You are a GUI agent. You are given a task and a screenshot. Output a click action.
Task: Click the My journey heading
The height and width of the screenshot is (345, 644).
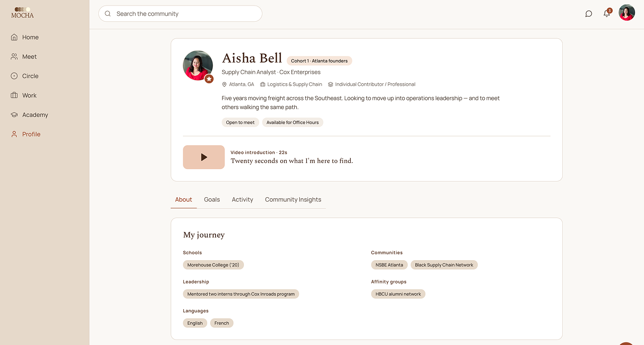pos(204,235)
